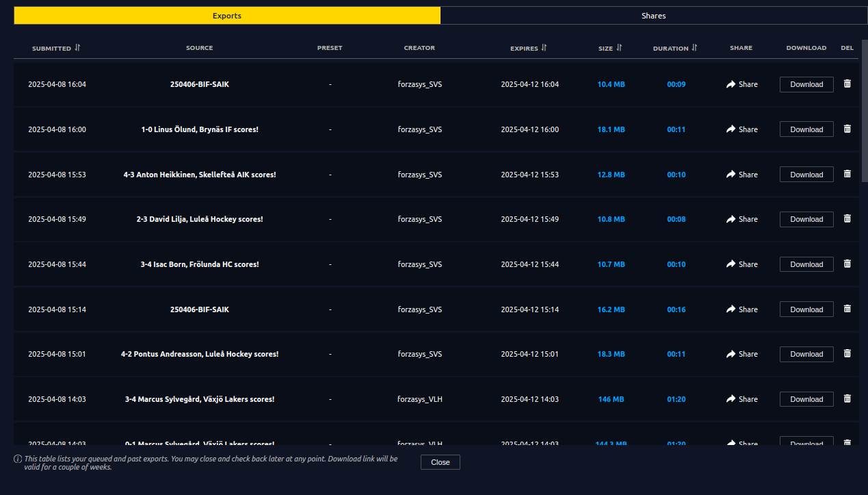Share the '2-3 David Lilja, Luleå Hockey scores!' export
Screen dimensions: 868x495
[741, 219]
